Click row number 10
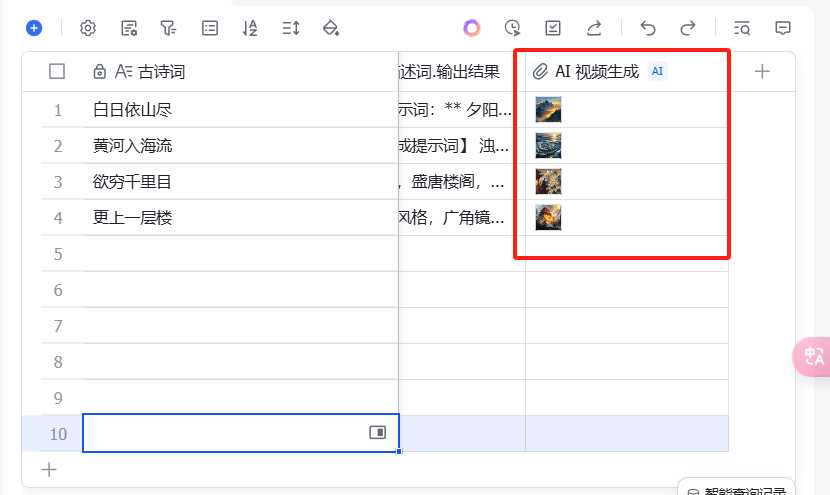Image resolution: width=830 pixels, height=495 pixels. tap(58, 434)
